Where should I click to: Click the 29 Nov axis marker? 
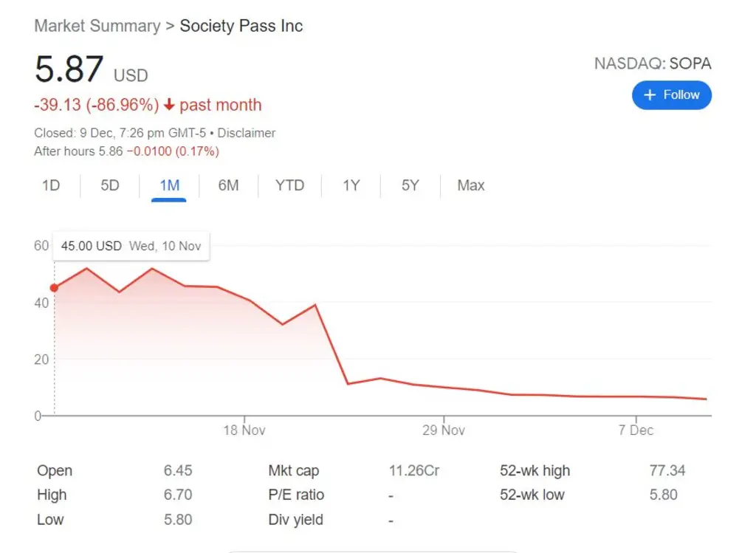[444, 430]
